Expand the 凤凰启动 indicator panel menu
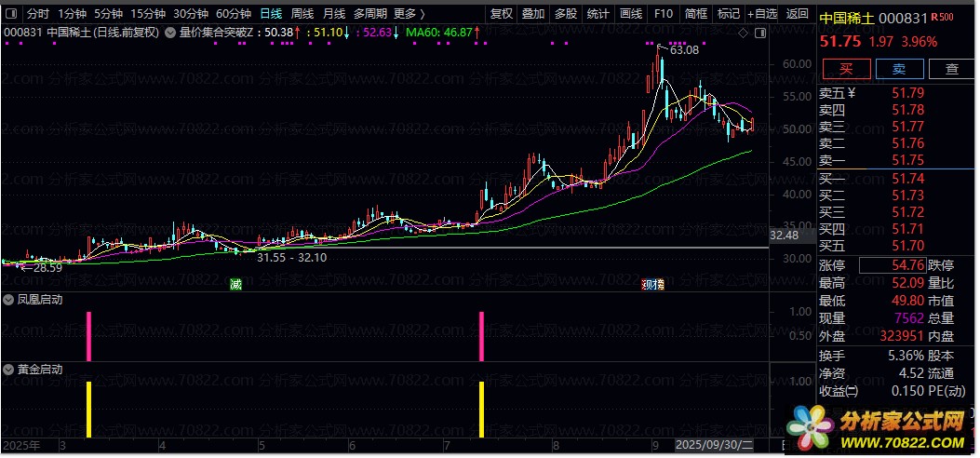The height and width of the screenshot is (458, 980). pos(8,300)
